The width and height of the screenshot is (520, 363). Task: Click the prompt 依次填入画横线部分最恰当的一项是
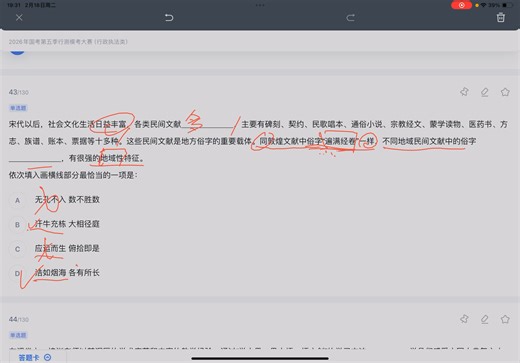(73, 175)
